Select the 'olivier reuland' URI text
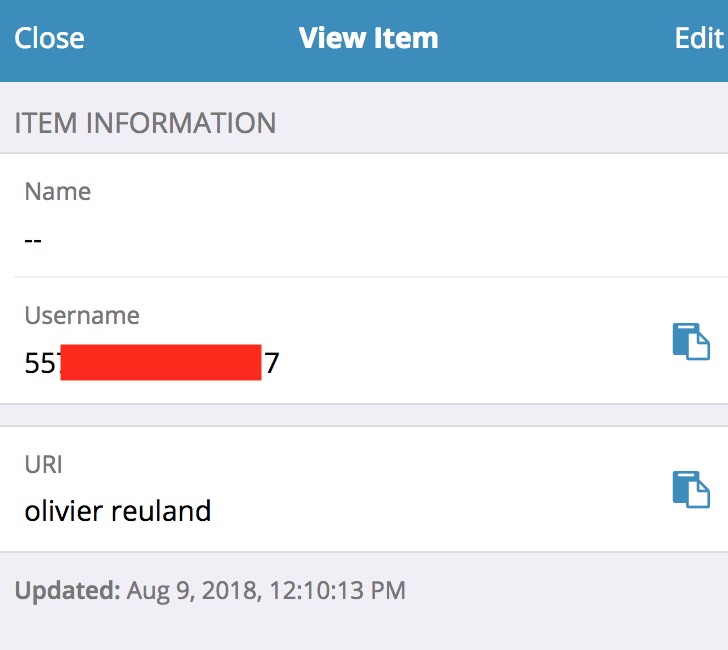The image size is (728, 650). tap(118, 511)
